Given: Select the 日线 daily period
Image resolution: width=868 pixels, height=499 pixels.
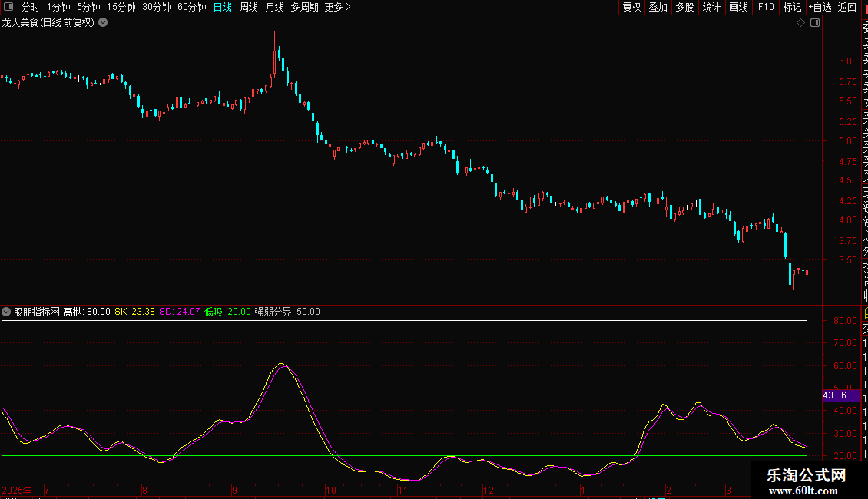Looking at the screenshot, I should pyautogui.click(x=222, y=7).
